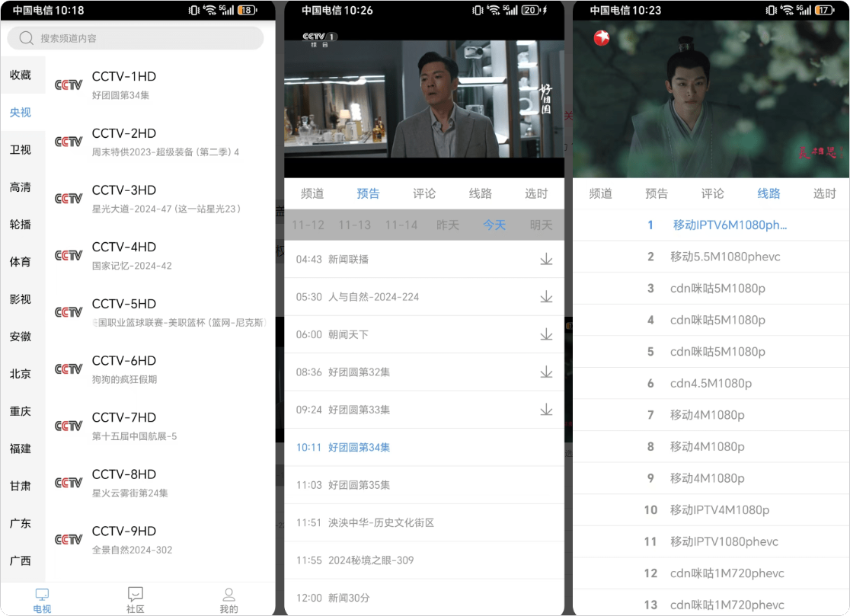Open 决决中华-历史文化街区 entry

(x=424, y=523)
